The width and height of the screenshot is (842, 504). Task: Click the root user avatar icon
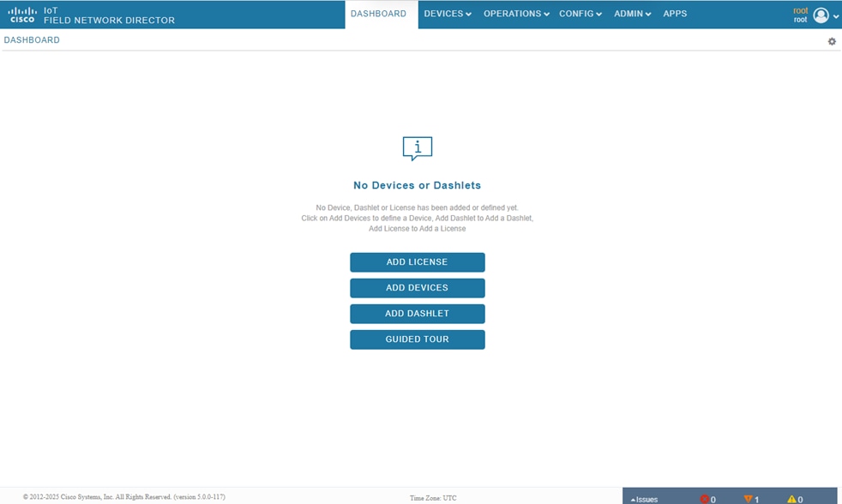tap(821, 15)
